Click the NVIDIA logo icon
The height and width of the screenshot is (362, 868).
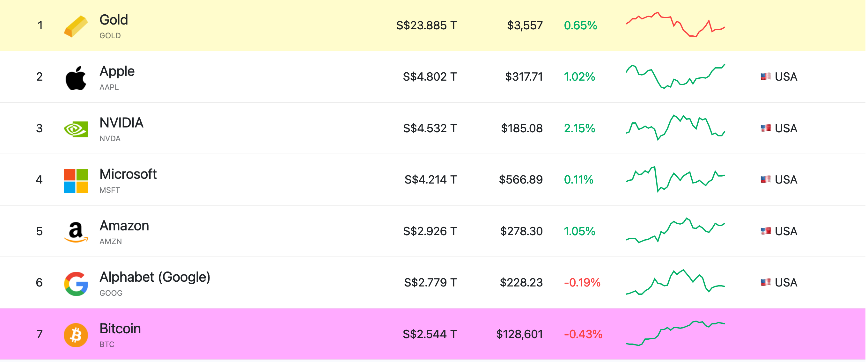pos(76,129)
